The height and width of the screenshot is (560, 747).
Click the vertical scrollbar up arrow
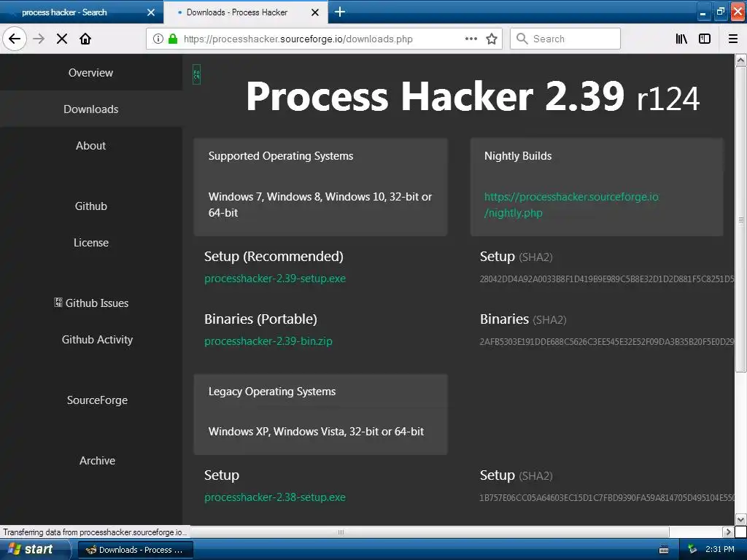740,60
